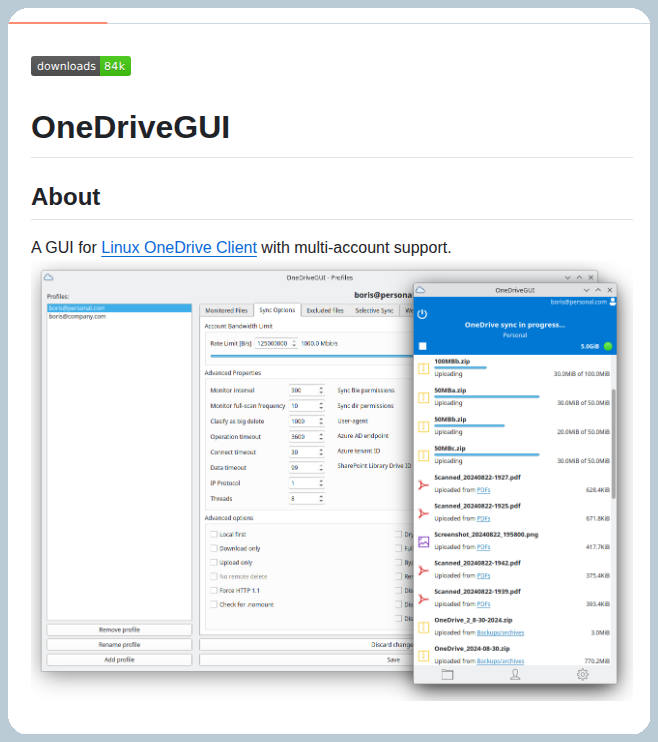Screen dimensions: 658x742
Task: Click the white stop square in blue header
Action: pyautogui.click(x=423, y=346)
